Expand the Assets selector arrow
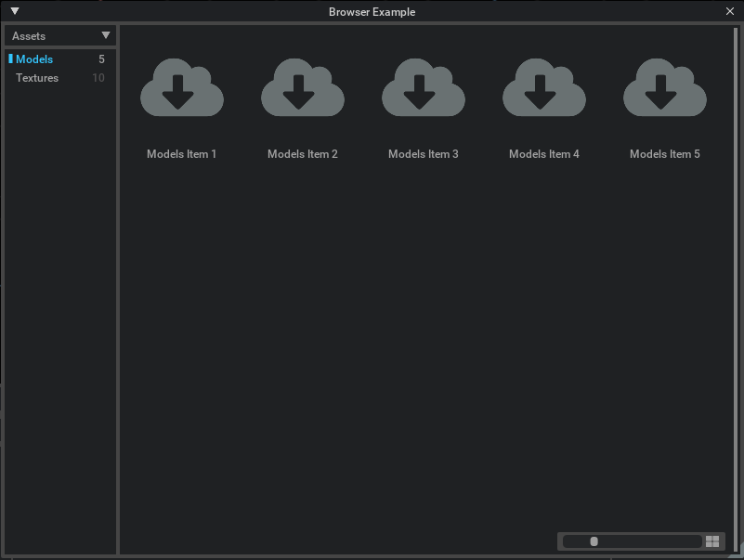Image resolution: width=744 pixels, height=560 pixels. point(107,35)
